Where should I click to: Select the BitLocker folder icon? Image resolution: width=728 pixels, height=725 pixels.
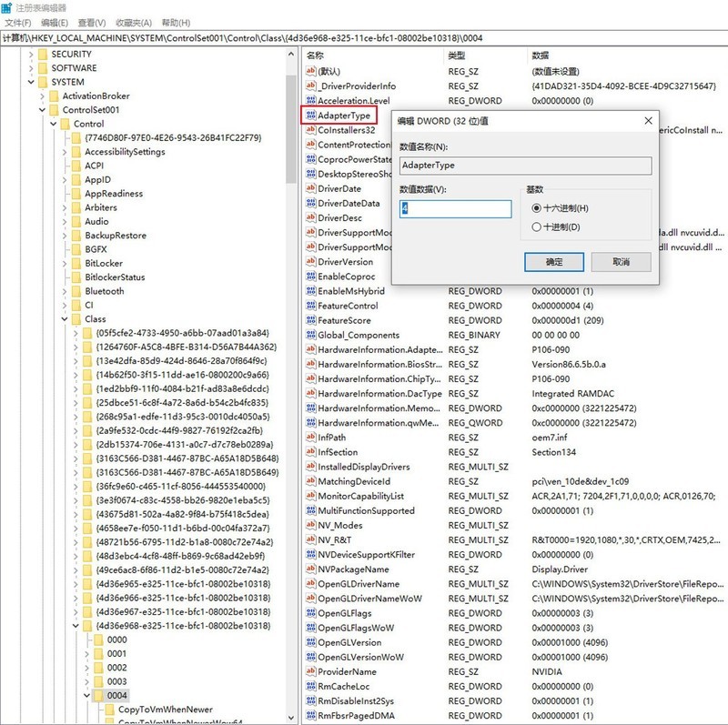[76, 263]
